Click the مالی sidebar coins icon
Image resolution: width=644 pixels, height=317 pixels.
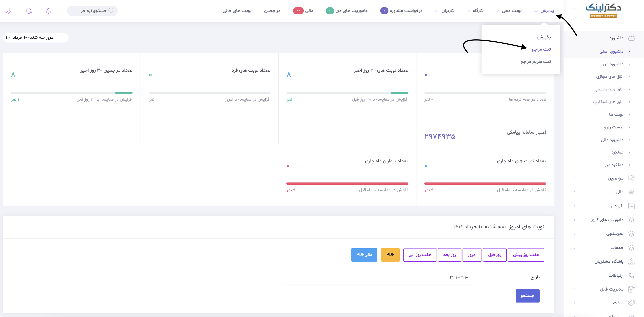click(x=631, y=192)
